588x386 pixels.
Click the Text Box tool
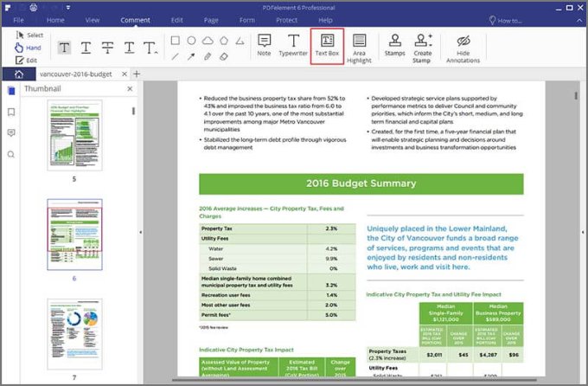point(327,46)
